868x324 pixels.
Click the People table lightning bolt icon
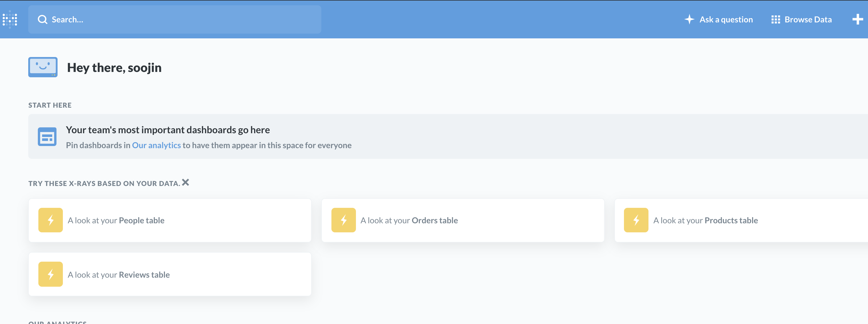click(x=51, y=220)
